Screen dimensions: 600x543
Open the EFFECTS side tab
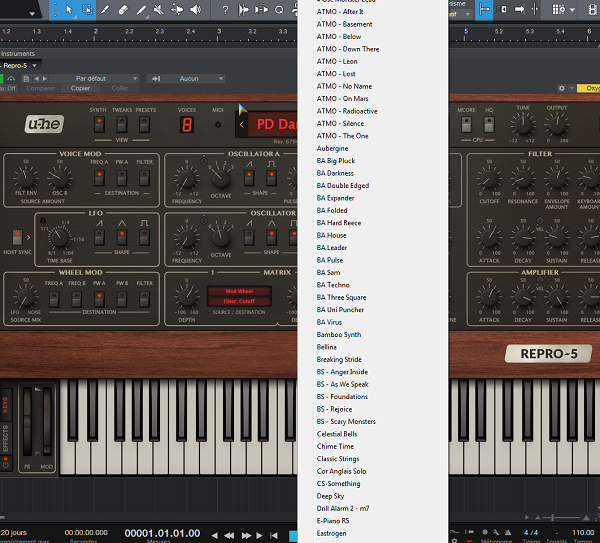pyautogui.click(x=5, y=439)
